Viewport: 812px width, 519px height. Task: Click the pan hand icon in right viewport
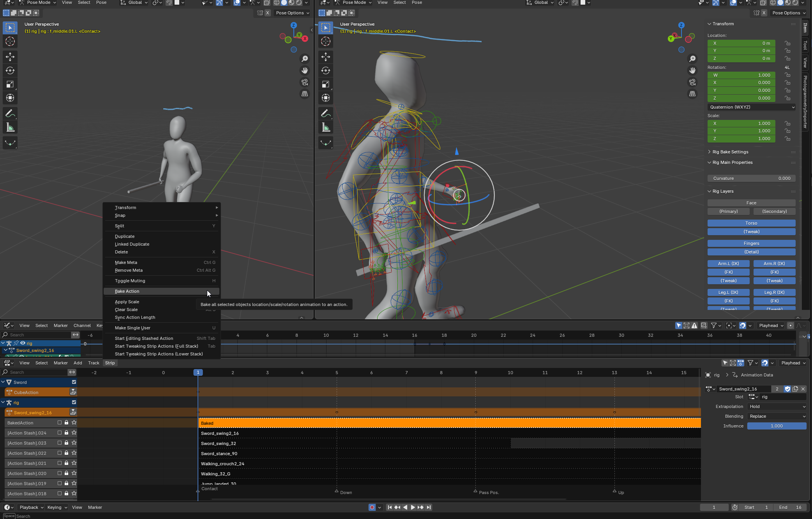(692, 70)
